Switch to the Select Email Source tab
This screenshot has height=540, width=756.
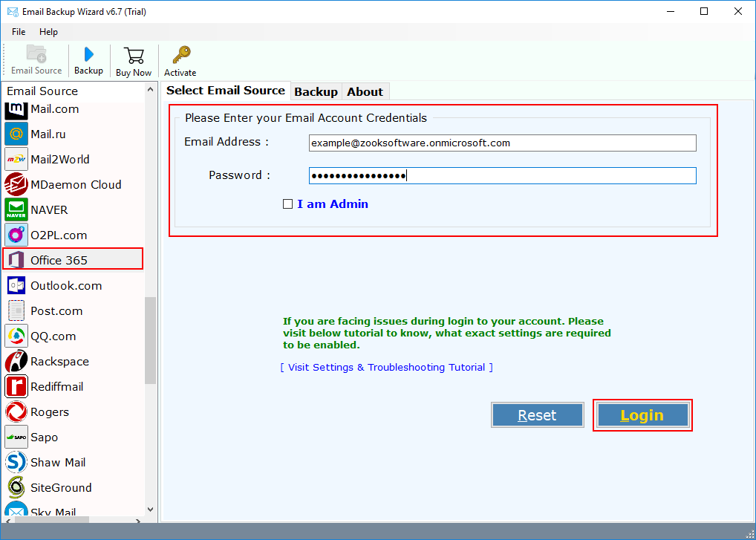pyautogui.click(x=226, y=91)
